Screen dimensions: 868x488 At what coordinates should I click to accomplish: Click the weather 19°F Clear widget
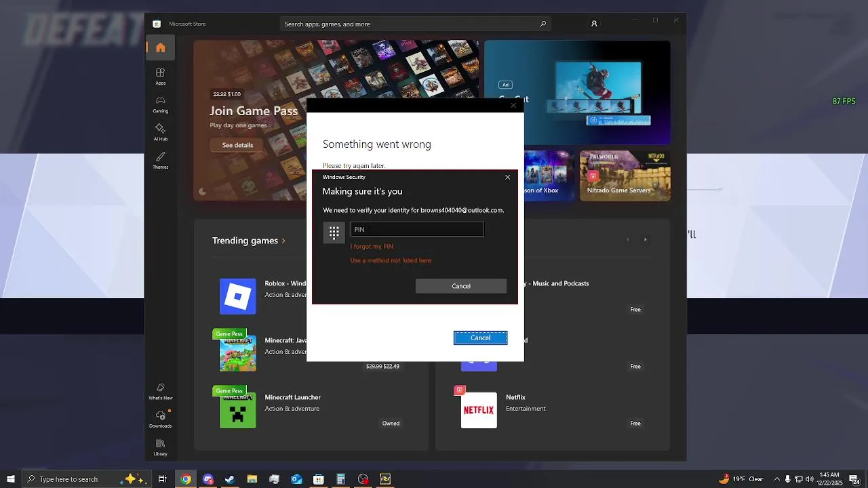(742, 479)
